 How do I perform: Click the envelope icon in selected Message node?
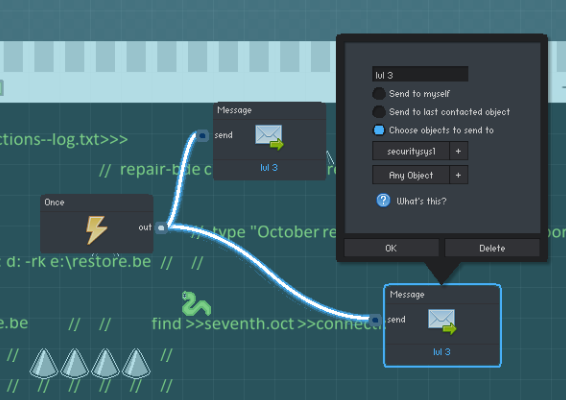pyautogui.click(x=442, y=322)
